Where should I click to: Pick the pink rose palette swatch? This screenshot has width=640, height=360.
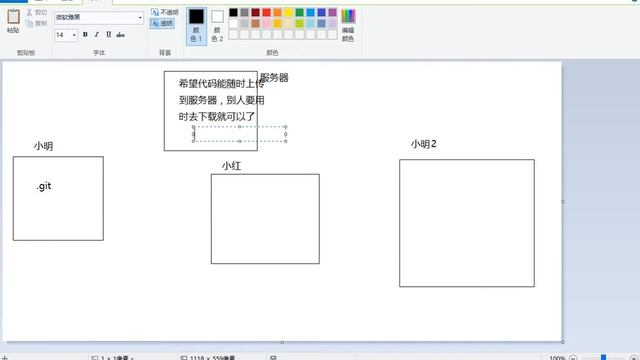[x=267, y=24]
